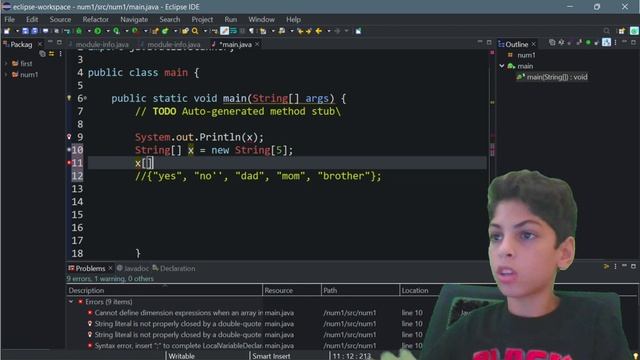
Task: Open the Debug dropdown arrow
Action: (89, 31)
